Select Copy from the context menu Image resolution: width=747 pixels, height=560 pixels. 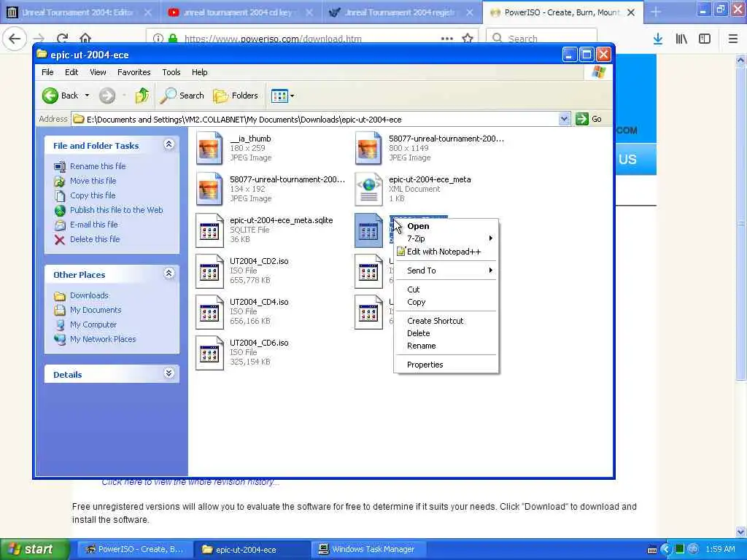(x=446, y=302)
